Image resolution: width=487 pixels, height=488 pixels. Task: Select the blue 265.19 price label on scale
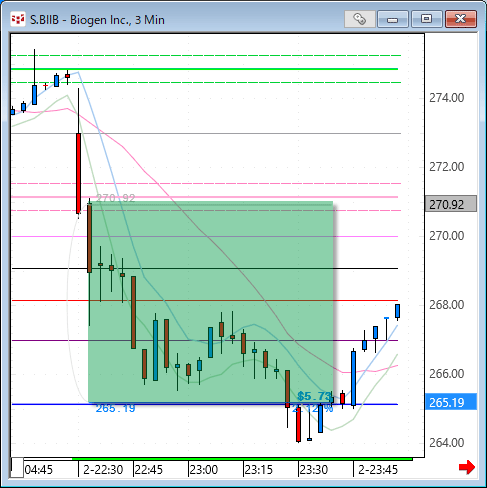pyautogui.click(x=451, y=402)
